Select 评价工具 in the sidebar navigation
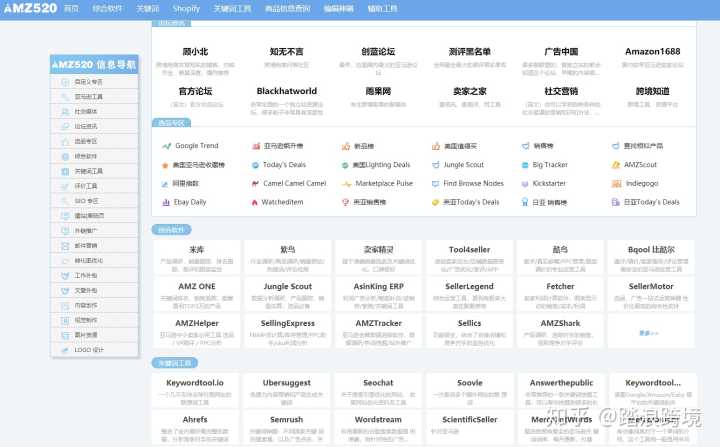 point(94,186)
